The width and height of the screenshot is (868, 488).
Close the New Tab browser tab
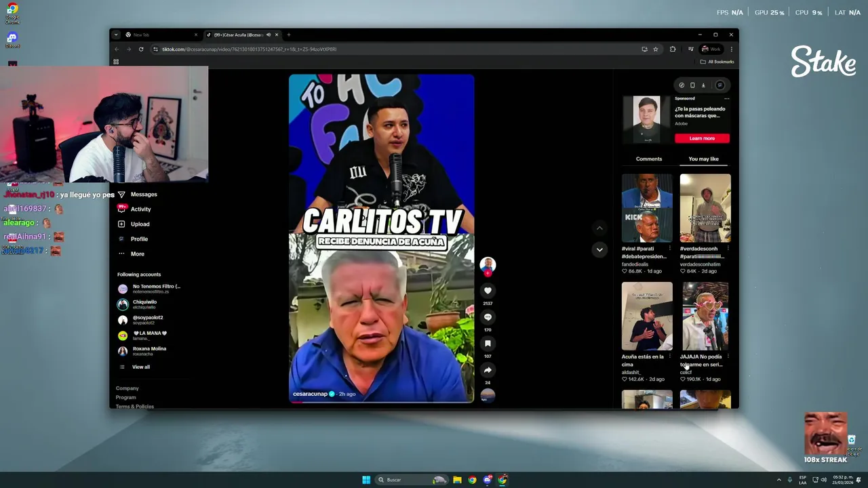click(196, 35)
